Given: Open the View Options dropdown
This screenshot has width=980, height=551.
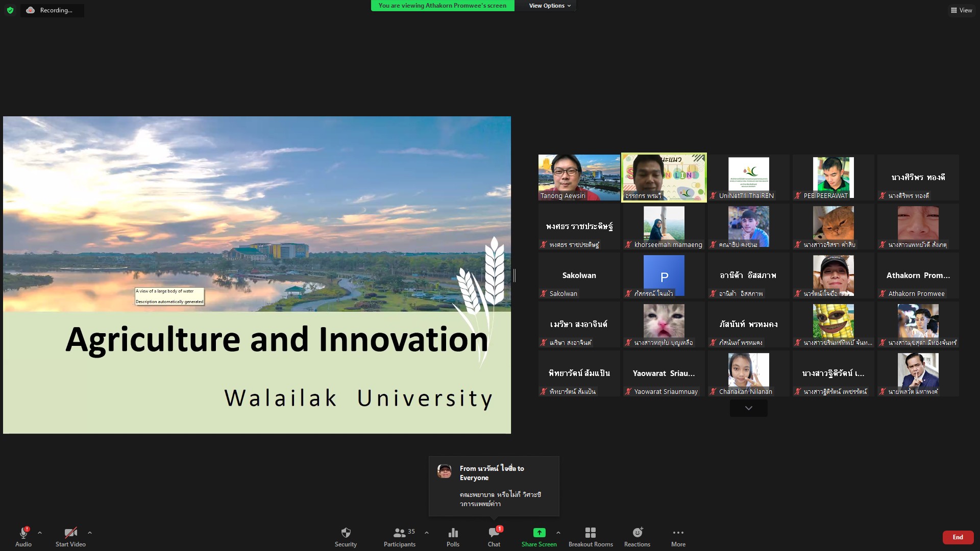Looking at the screenshot, I should coord(550,6).
